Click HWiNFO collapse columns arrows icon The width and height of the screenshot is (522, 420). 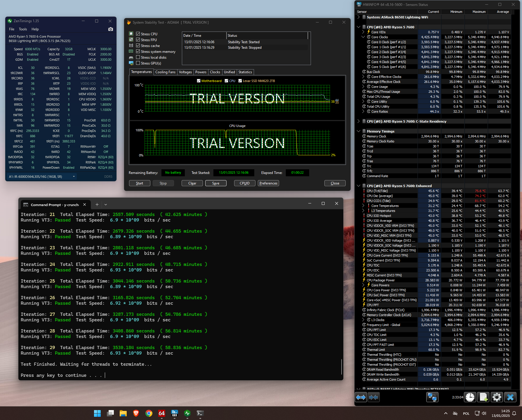[373, 397]
